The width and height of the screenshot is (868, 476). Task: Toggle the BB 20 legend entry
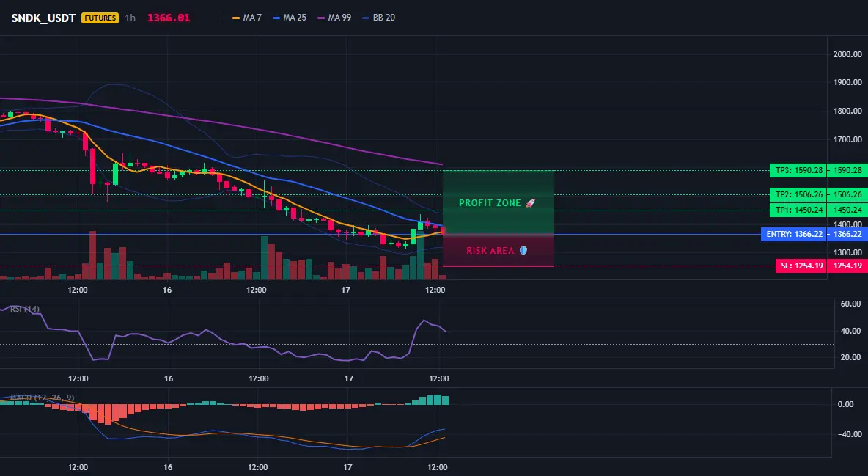pos(378,18)
